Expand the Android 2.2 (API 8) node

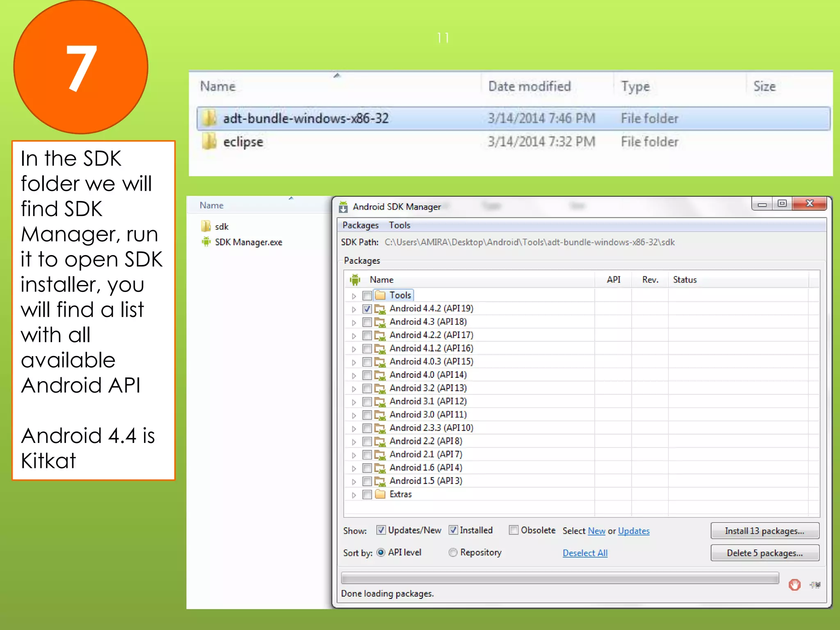click(354, 442)
